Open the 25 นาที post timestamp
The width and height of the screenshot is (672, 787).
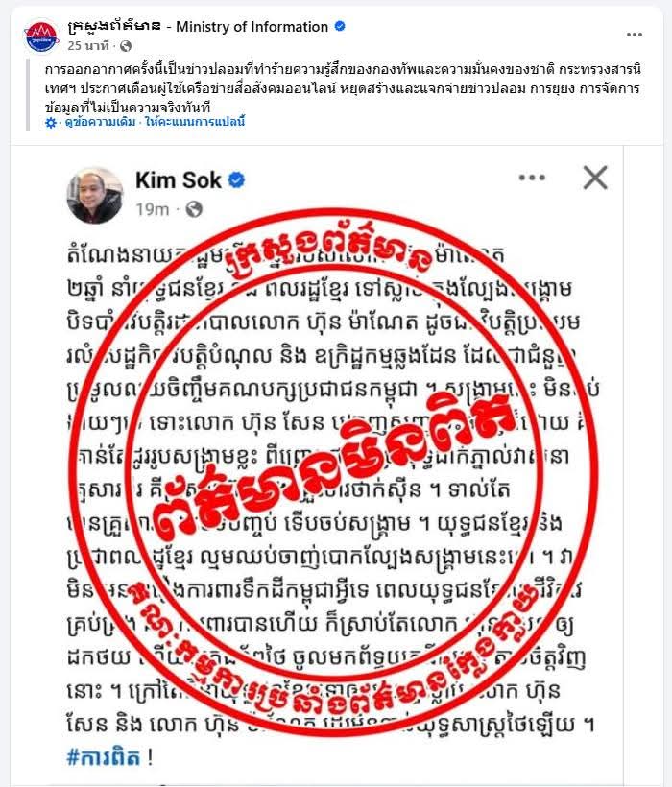coord(87,46)
